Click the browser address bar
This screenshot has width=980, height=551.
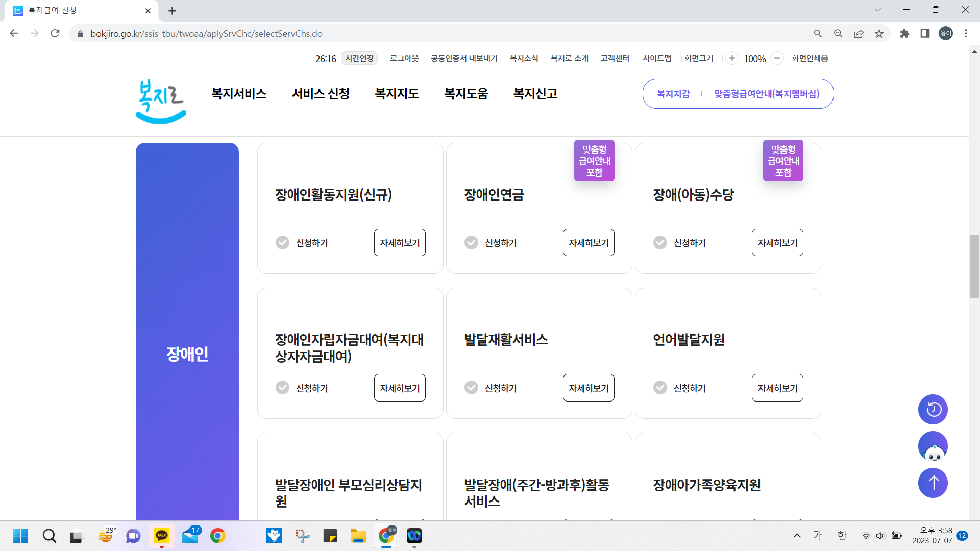306,33
